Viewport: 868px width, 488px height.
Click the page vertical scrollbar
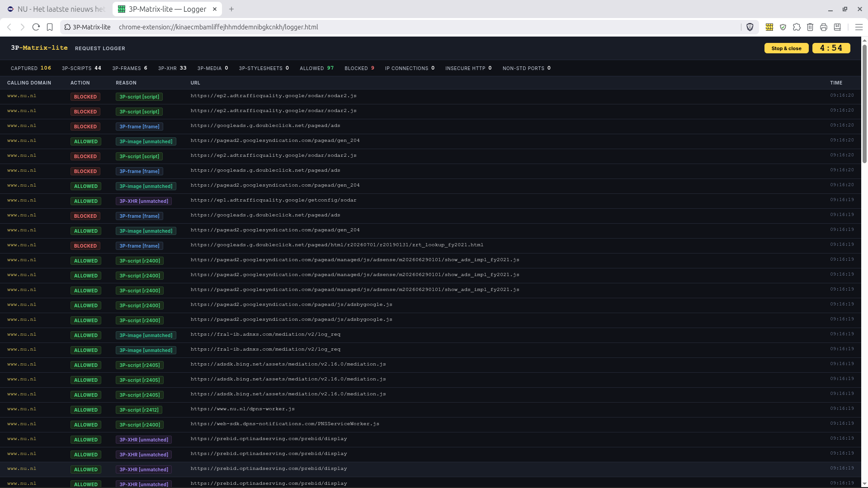click(864, 104)
